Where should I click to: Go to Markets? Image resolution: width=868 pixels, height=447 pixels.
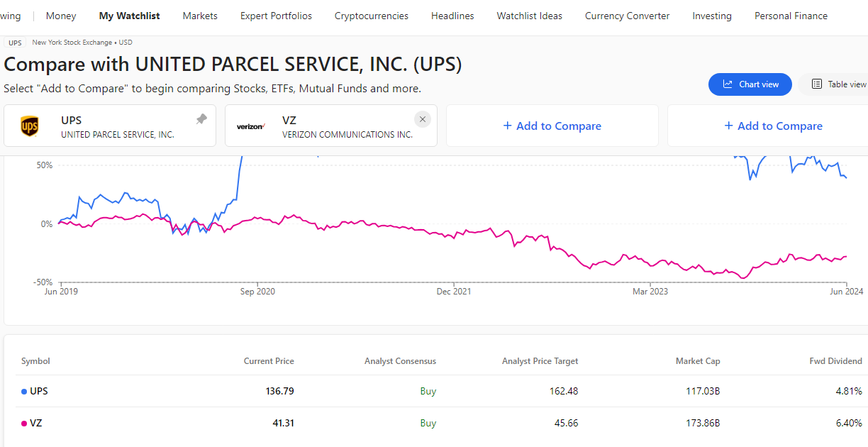[x=200, y=16]
